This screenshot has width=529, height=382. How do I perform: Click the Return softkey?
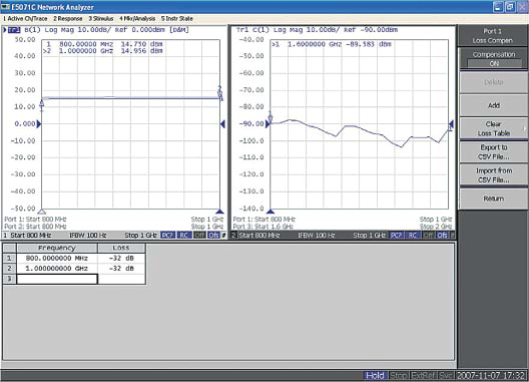click(494, 198)
